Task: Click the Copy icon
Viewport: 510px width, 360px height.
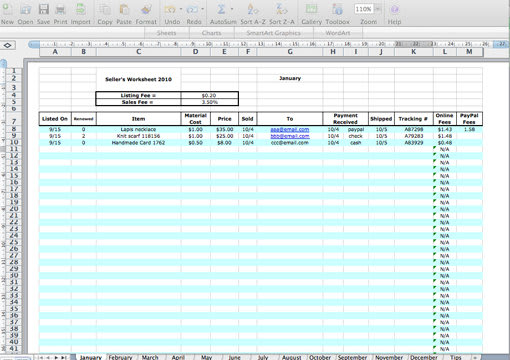Action: [x=105, y=9]
